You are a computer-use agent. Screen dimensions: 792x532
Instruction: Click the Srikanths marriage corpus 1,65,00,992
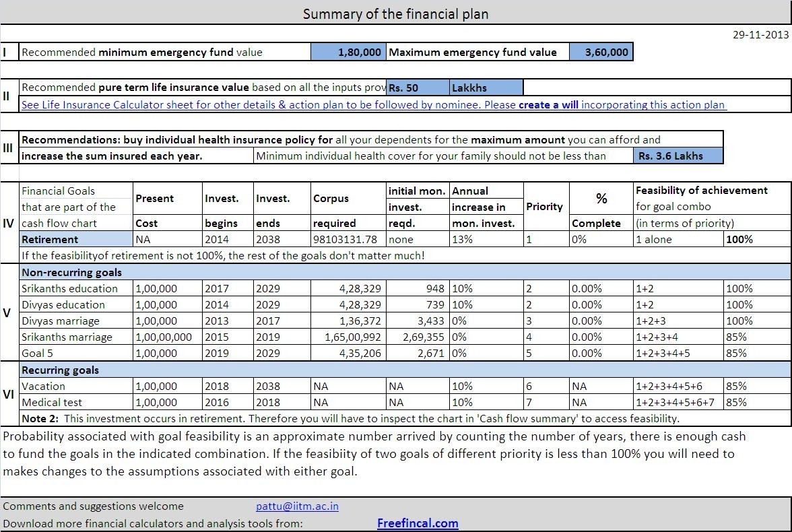tap(350, 336)
